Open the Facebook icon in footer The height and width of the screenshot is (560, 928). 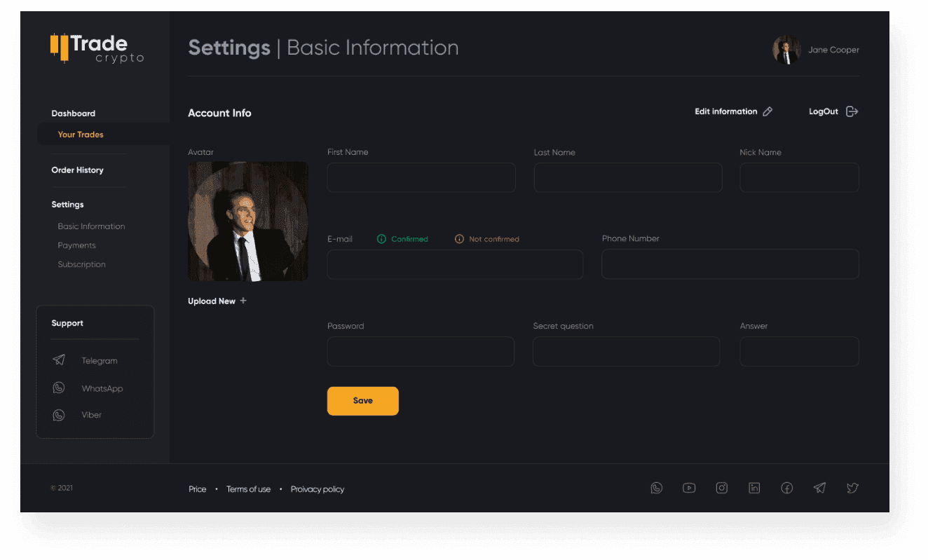tap(787, 488)
